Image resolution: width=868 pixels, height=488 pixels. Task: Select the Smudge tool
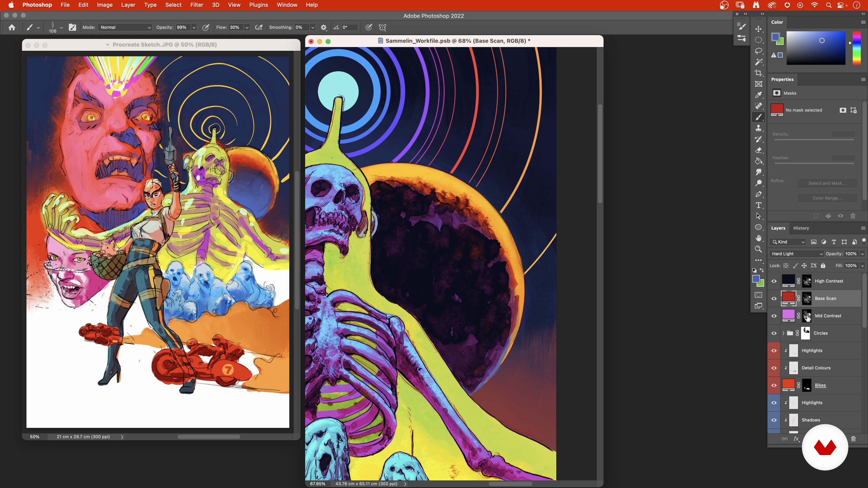tap(759, 172)
